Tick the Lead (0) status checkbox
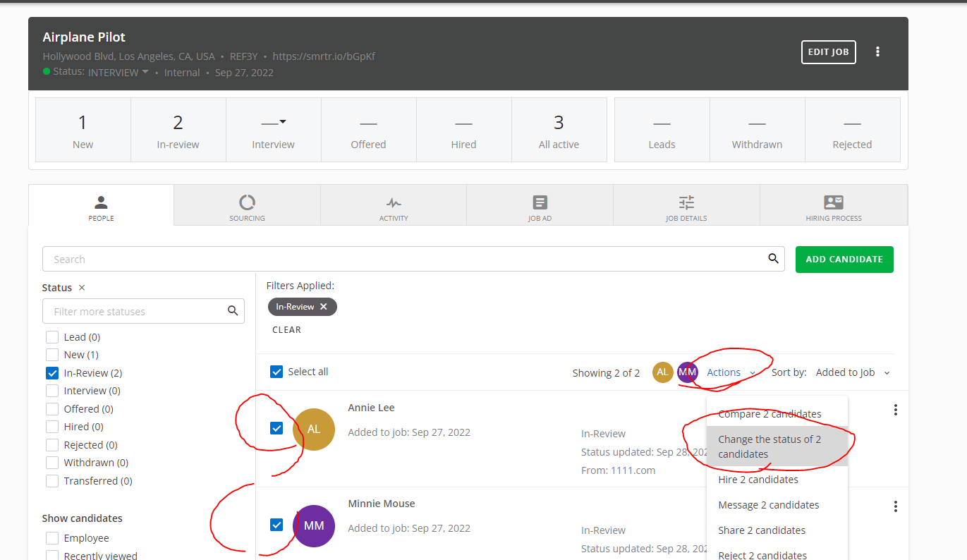 (51, 337)
